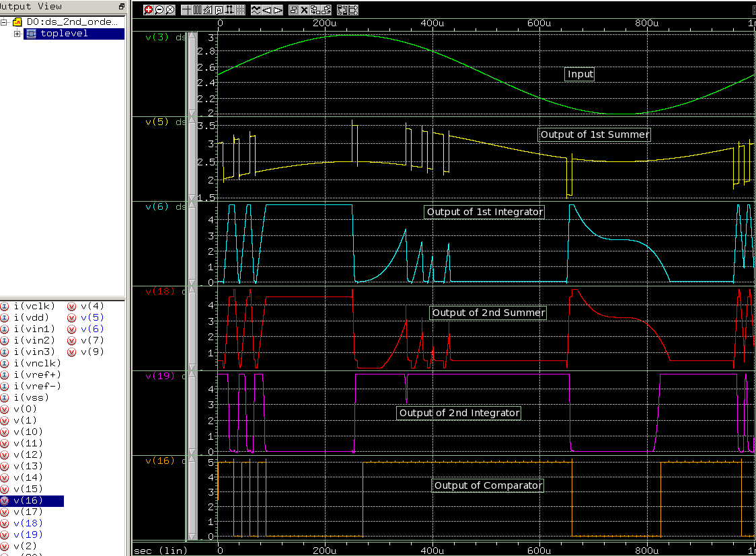Click the select panel dotted box icon

click(x=294, y=10)
